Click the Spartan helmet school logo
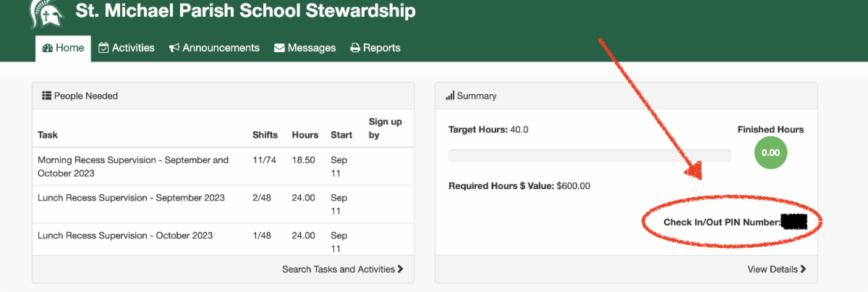 (45, 12)
